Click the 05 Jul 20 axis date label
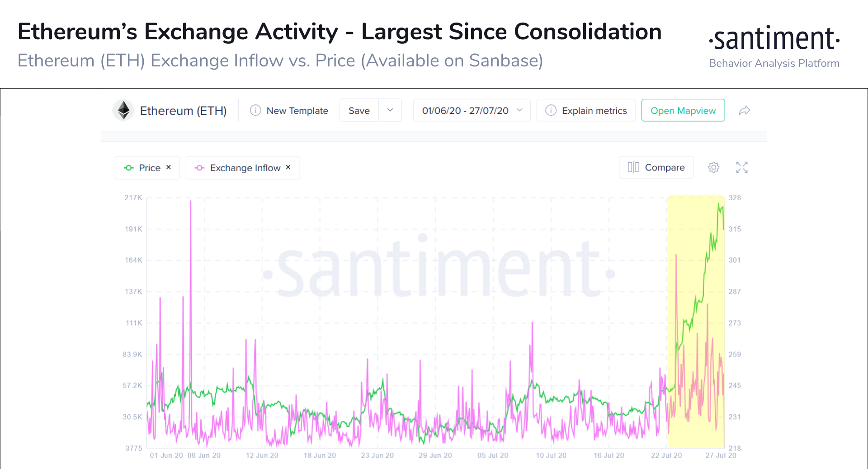Image resolution: width=868 pixels, height=469 pixels. [493, 455]
